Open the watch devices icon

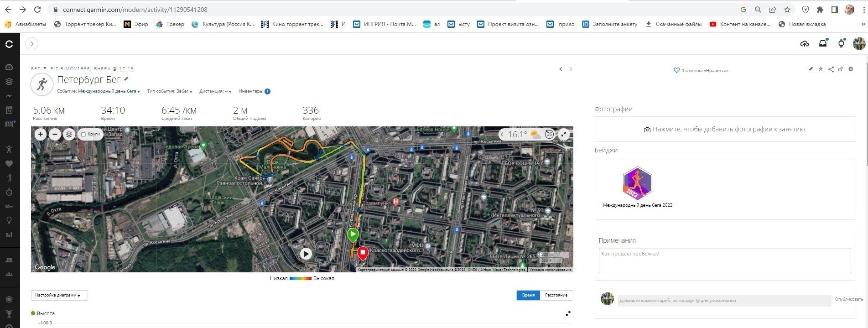tap(841, 43)
